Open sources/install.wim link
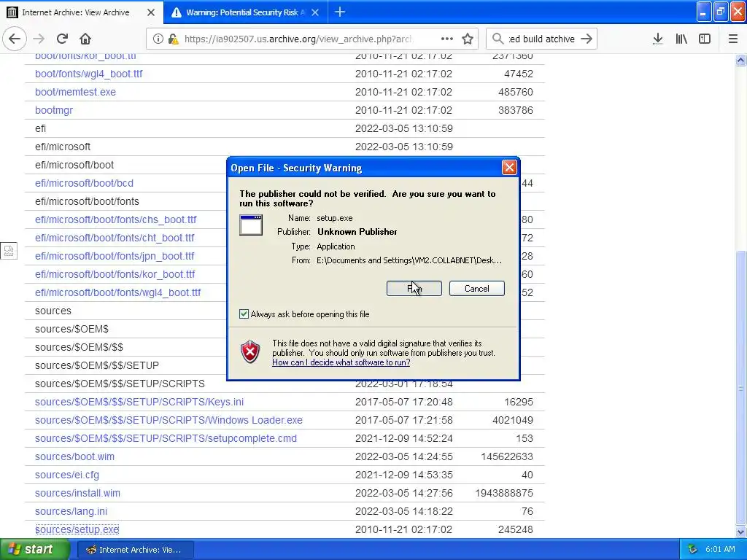Viewport: 747px width, 560px height. [x=77, y=493]
